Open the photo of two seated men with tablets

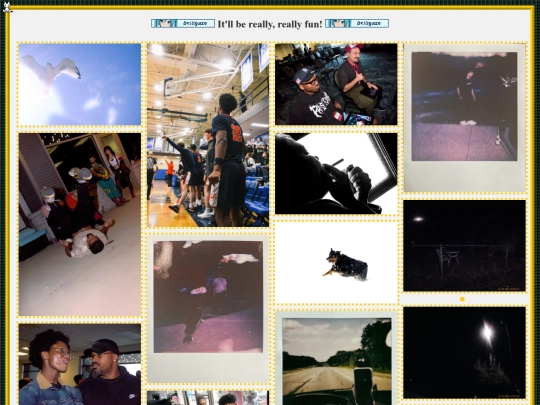(336, 84)
